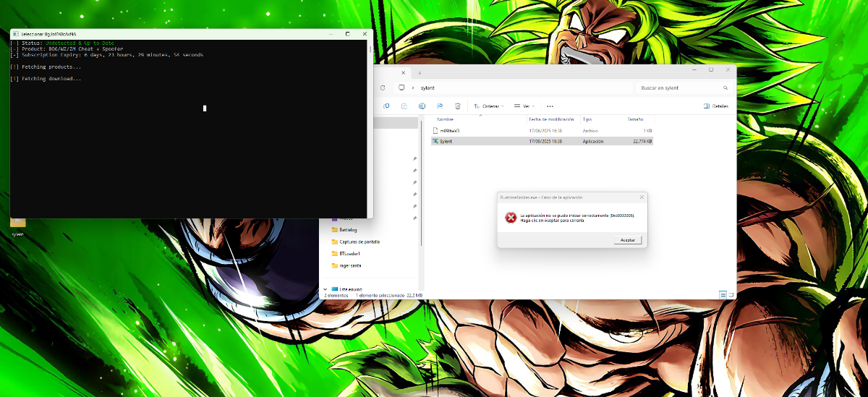Click '1 elemento seleccionado 22,2 MB' status text
This screenshot has height=397, width=868.
tap(389, 295)
